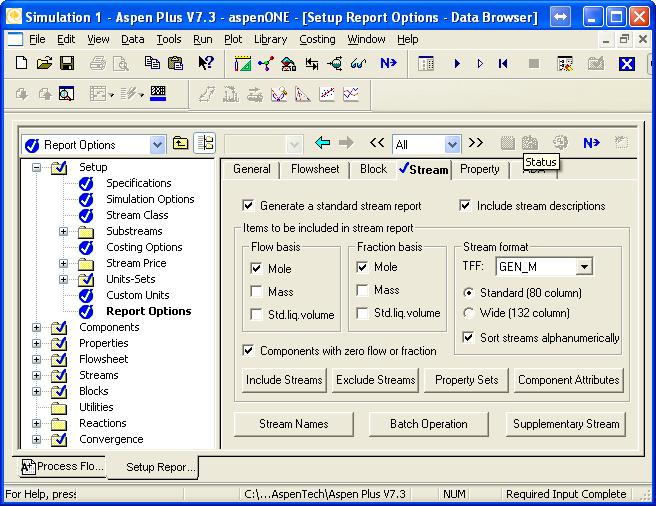Uncheck Mole under Flow basis
This screenshot has height=506, width=656.
click(256, 268)
